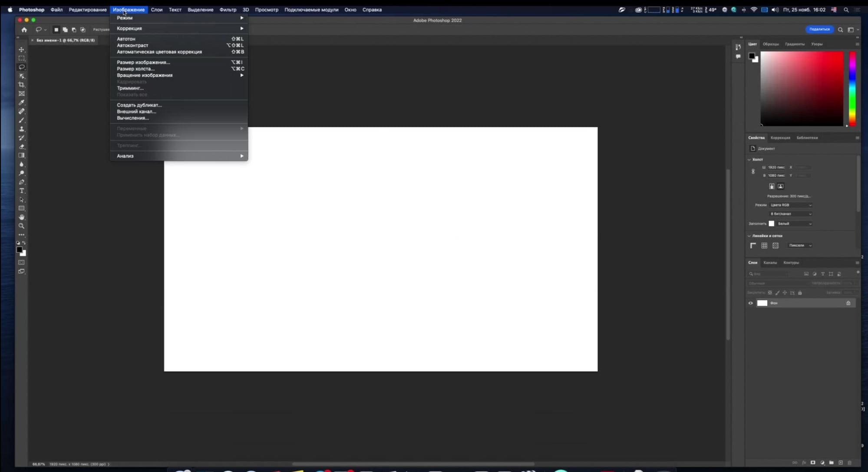868x472 pixels.
Task: Select the Crop tool
Action: point(21,85)
